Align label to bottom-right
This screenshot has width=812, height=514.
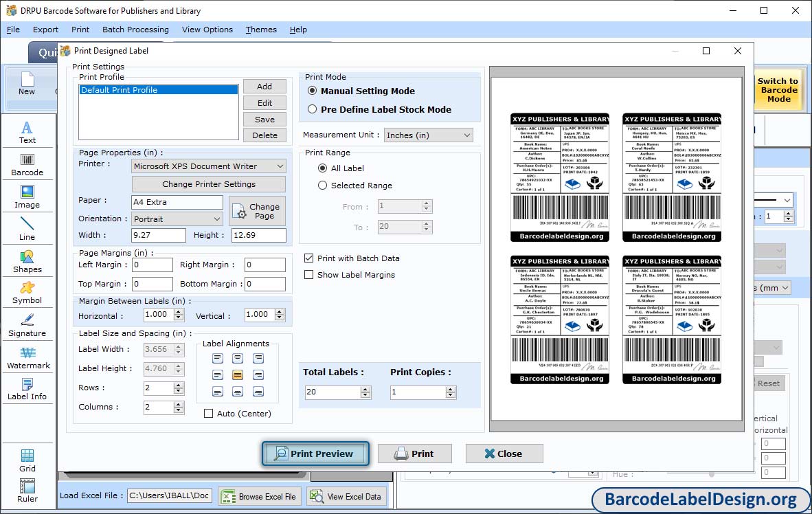coord(258,392)
